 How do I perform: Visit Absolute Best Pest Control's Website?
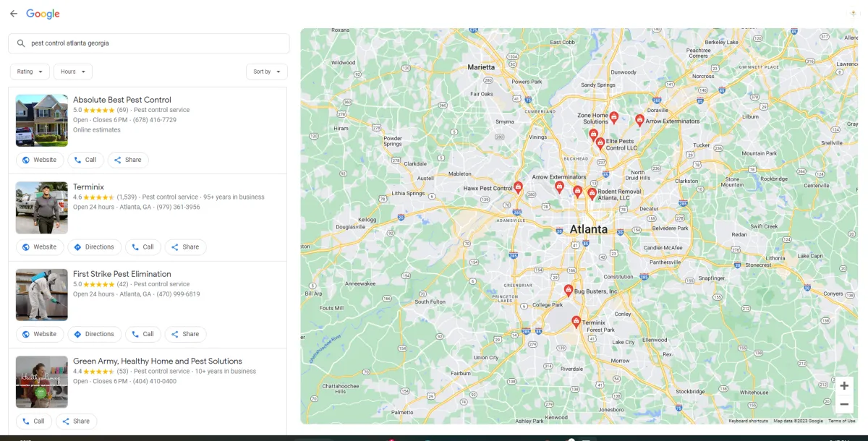coord(39,160)
